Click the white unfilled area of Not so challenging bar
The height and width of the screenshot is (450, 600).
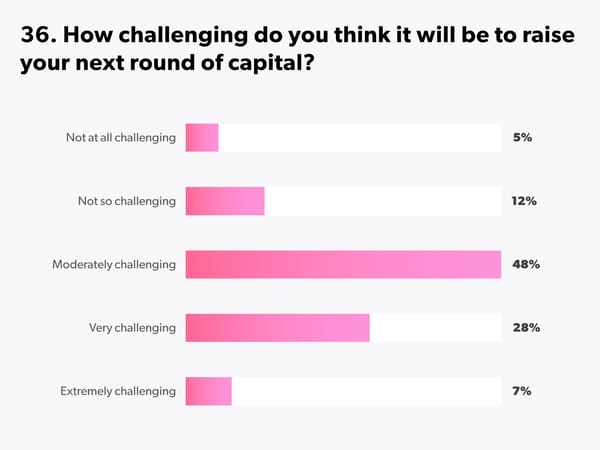click(382, 201)
